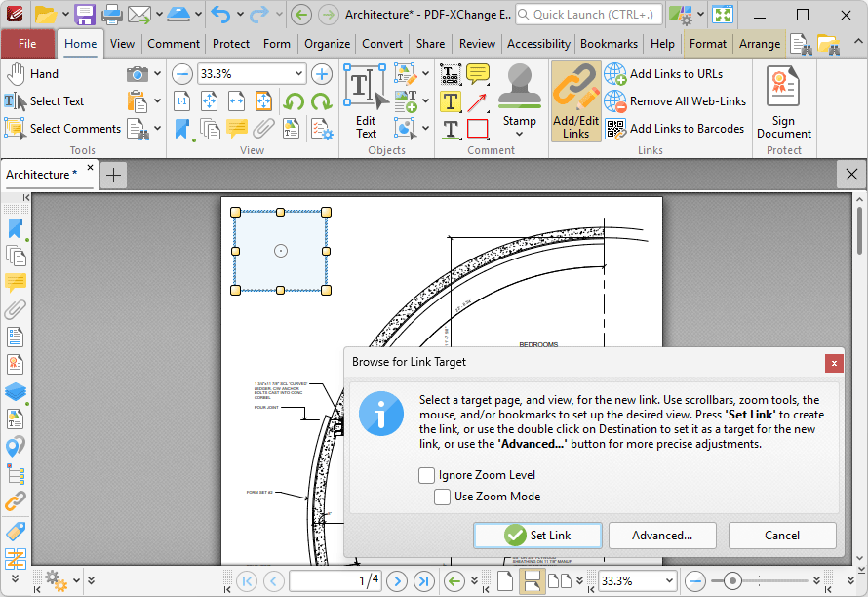Click the Undo arrow
This screenshot has width=868, height=597.
[220, 15]
